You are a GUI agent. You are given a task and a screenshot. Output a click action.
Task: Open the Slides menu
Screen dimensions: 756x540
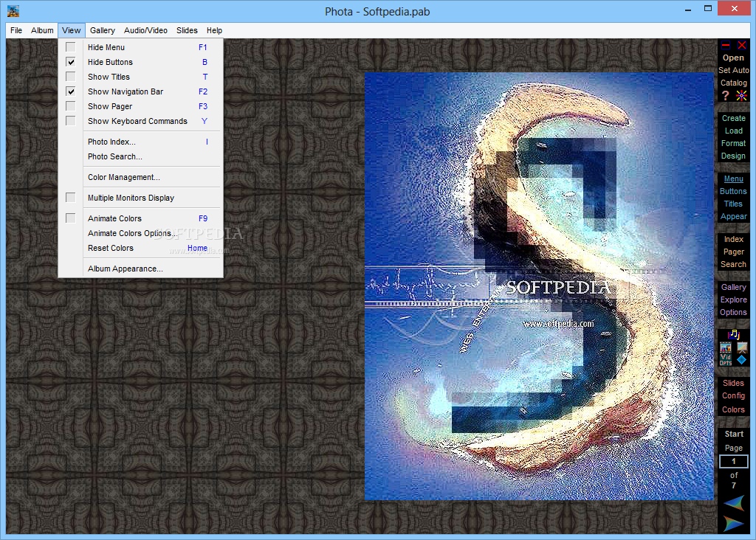tap(187, 30)
